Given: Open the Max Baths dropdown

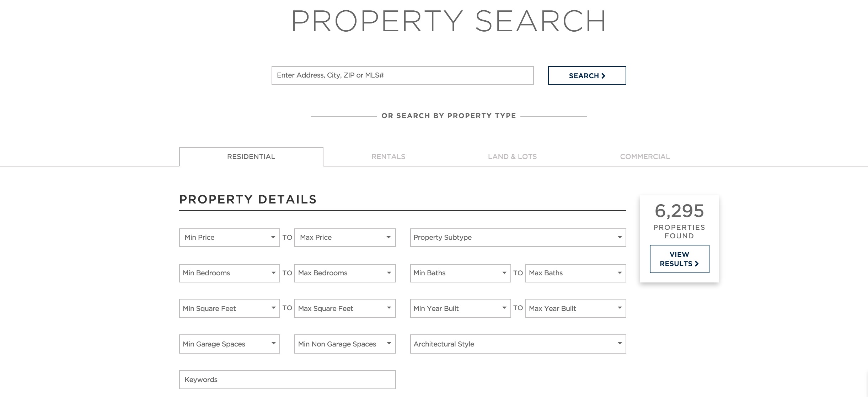Looking at the screenshot, I should coord(575,273).
